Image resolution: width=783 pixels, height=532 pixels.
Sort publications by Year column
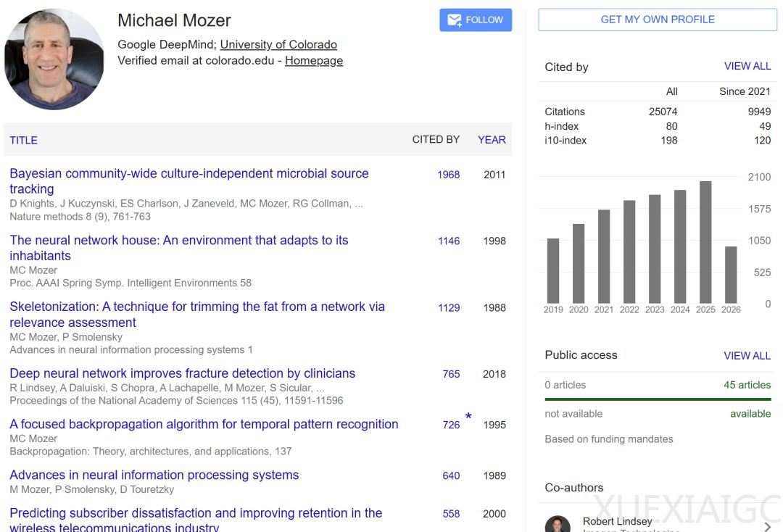492,140
